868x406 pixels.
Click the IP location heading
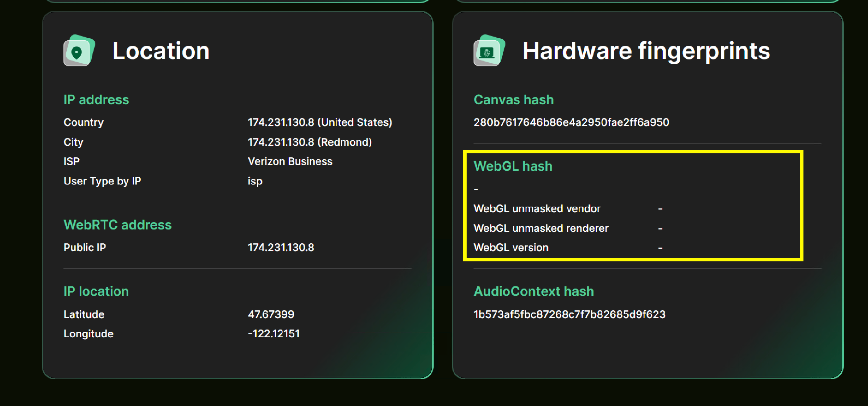click(96, 291)
